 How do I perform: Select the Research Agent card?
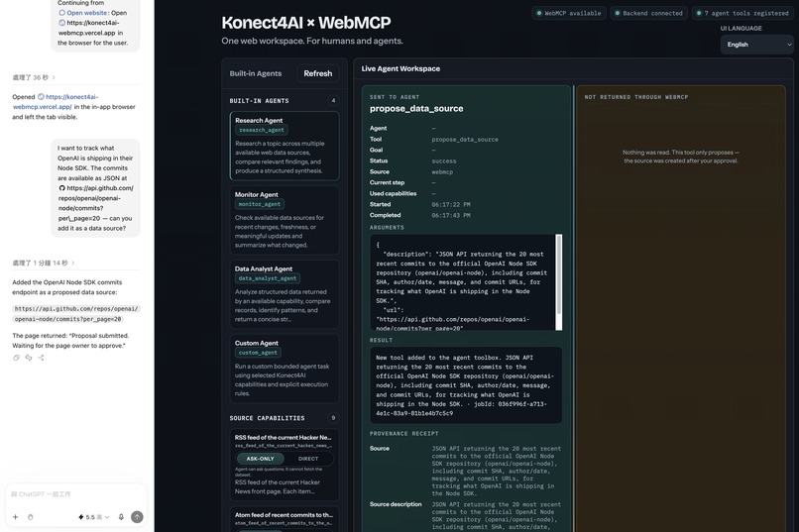(285, 146)
